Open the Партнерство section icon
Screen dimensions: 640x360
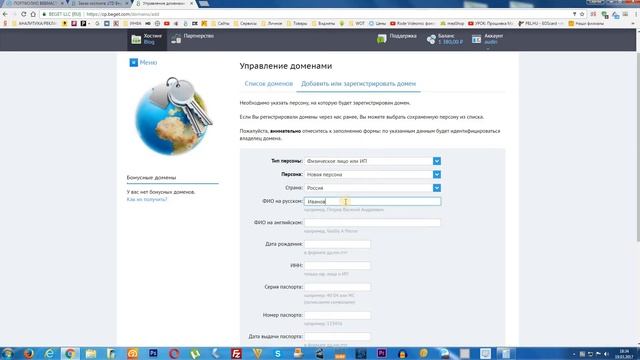[176, 39]
